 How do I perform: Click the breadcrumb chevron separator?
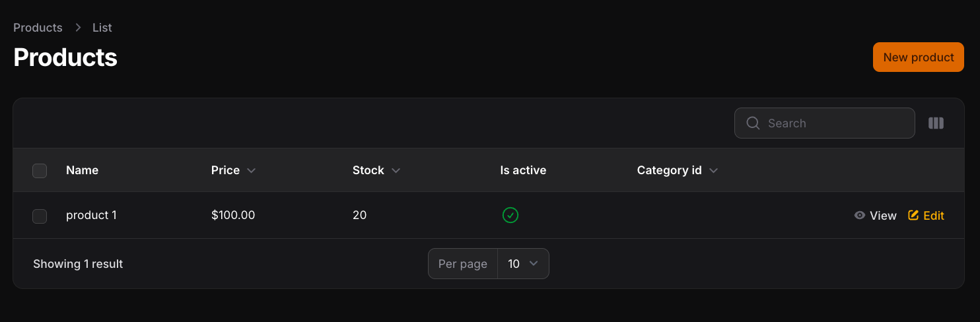(x=77, y=28)
